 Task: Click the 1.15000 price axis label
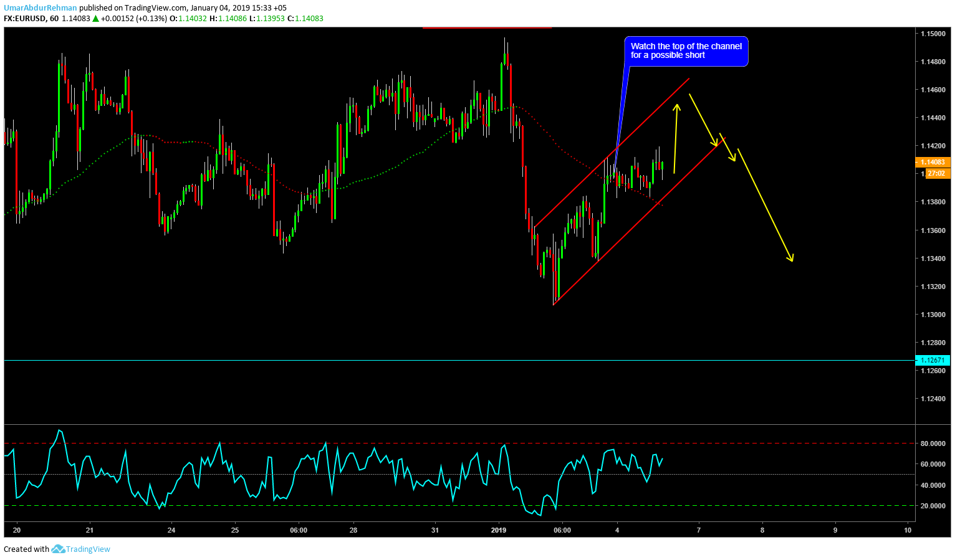[933, 34]
